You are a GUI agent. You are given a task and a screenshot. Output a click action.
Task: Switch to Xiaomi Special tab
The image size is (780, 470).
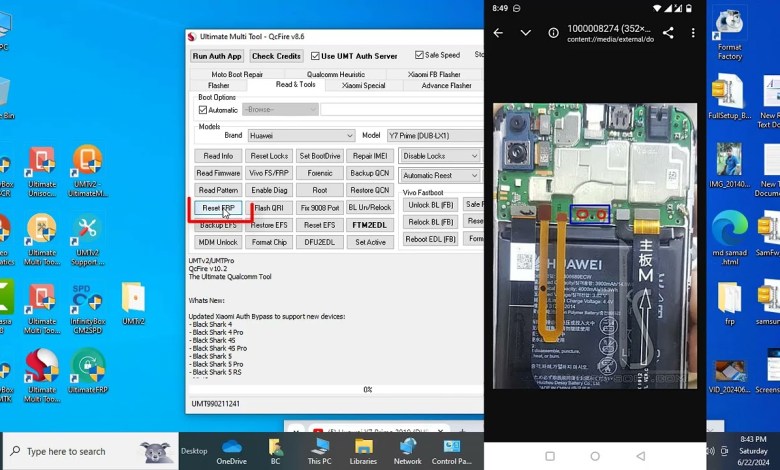tap(364, 86)
